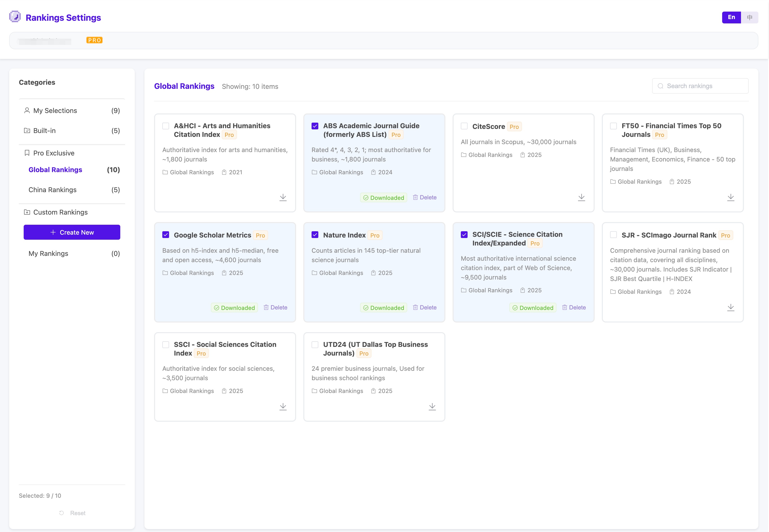
Task: Open Built-in category in sidebar
Action: click(44, 131)
